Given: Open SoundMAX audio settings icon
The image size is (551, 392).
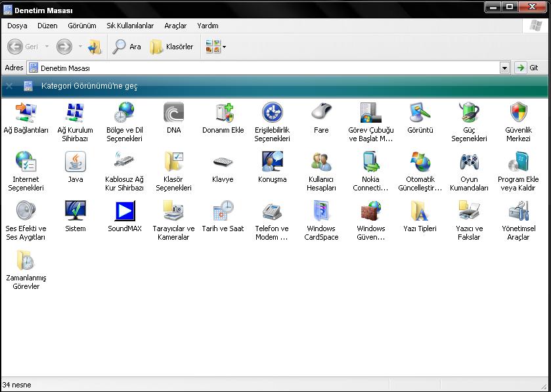Looking at the screenshot, I should coord(124,211).
